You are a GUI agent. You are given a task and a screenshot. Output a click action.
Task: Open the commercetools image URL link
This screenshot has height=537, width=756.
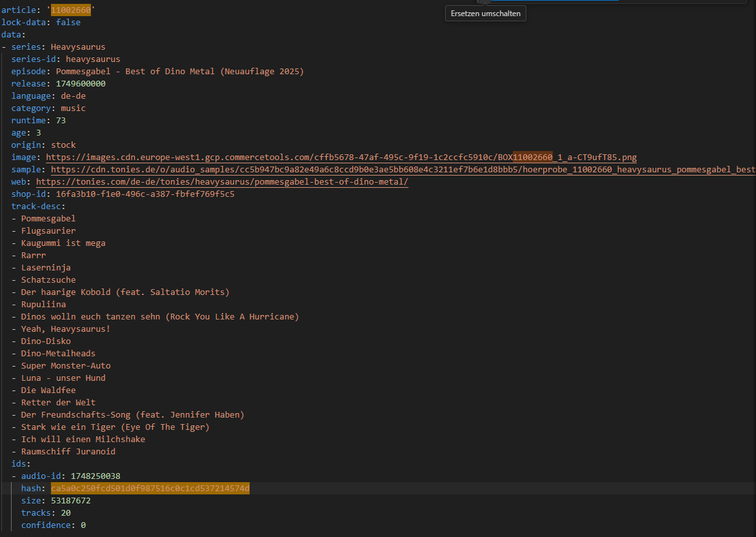(341, 157)
